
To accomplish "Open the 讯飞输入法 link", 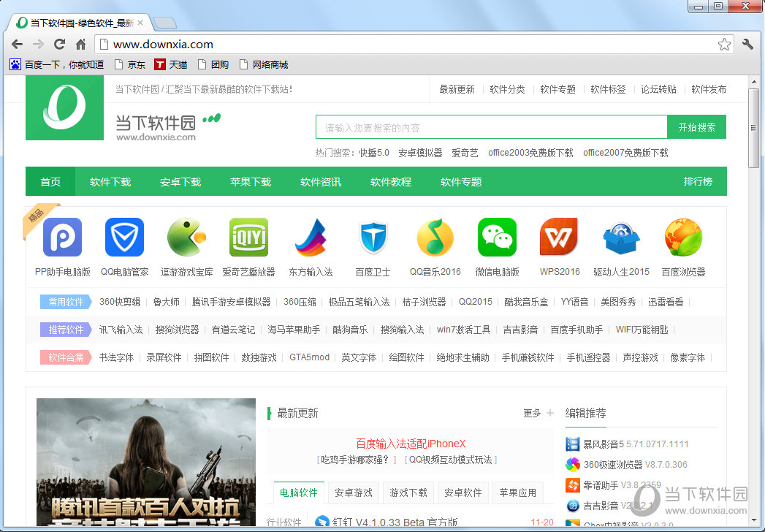I will (x=121, y=330).
